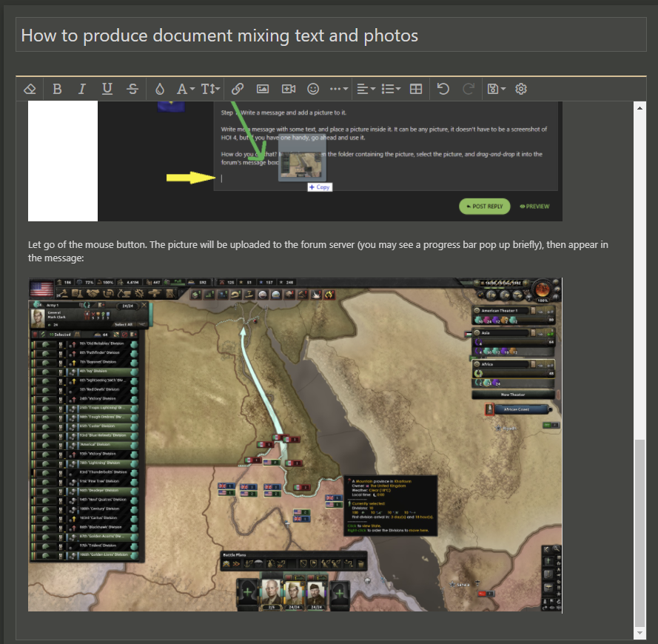Open the insert media/video tool
658x644 pixels.
[x=288, y=89]
